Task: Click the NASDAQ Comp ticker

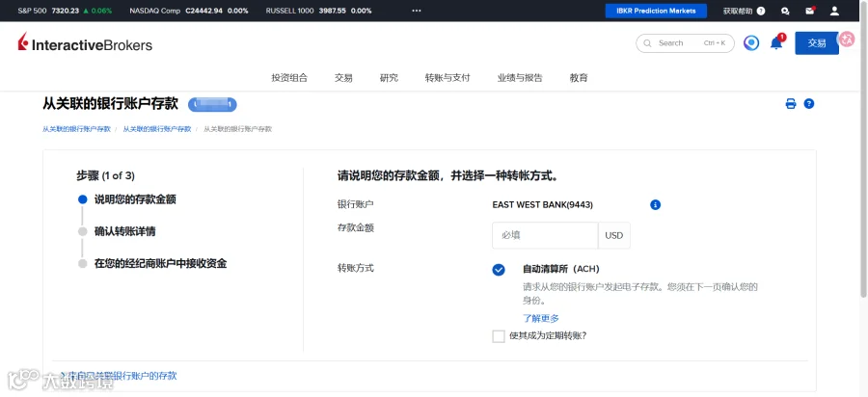Action: pyautogui.click(x=188, y=11)
